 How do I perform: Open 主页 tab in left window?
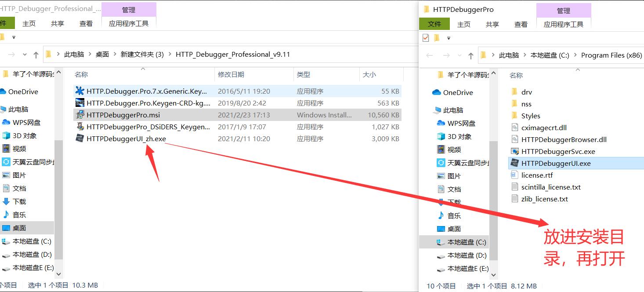tap(29, 24)
